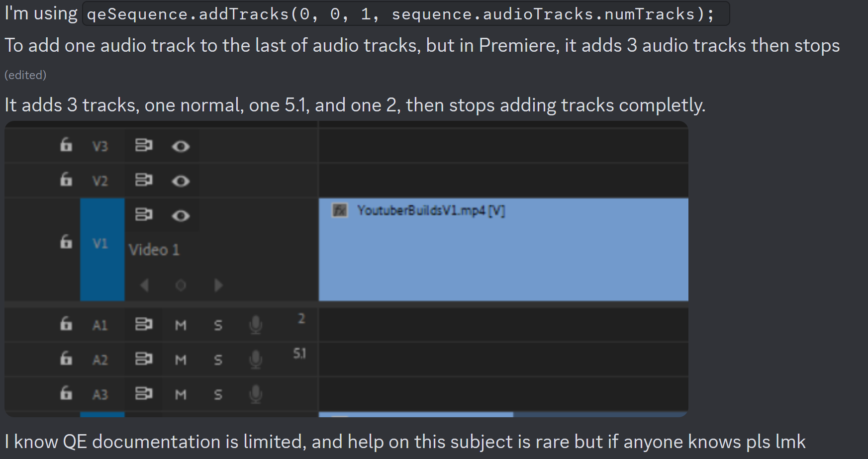Click the fx badge on YoutuberBuildsV1.mp4 clip
This screenshot has height=459, width=868.
point(341,210)
